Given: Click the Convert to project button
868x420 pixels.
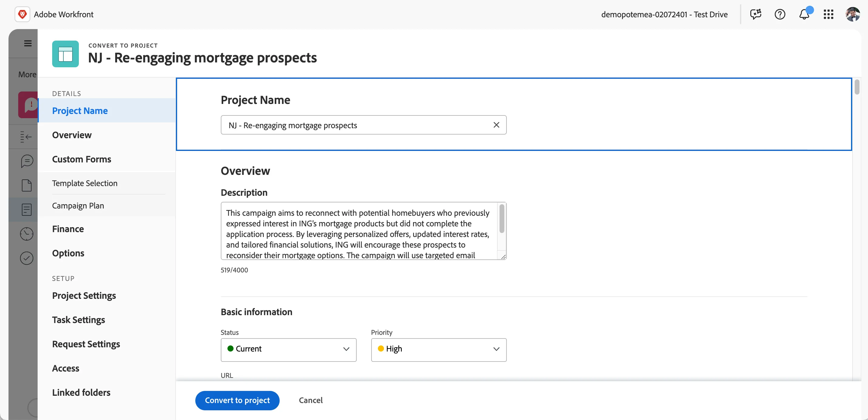Looking at the screenshot, I should point(237,400).
